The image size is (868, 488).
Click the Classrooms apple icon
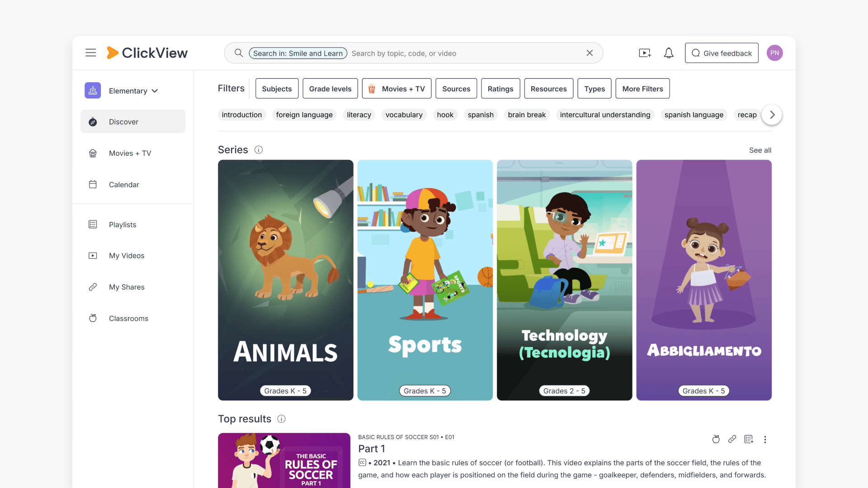click(93, 318)
